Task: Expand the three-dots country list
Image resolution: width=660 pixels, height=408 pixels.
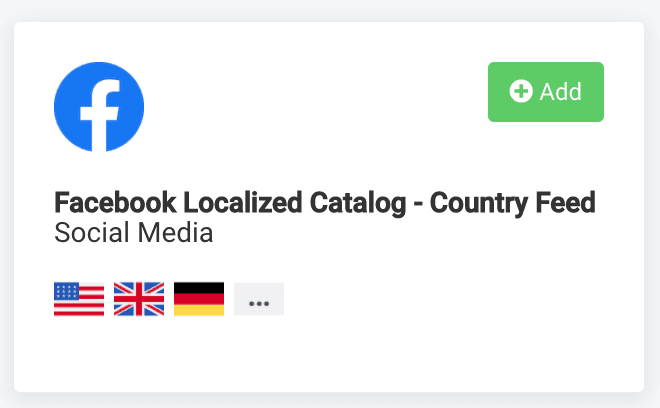Action: pyautogui.click(x=259, y=299)
